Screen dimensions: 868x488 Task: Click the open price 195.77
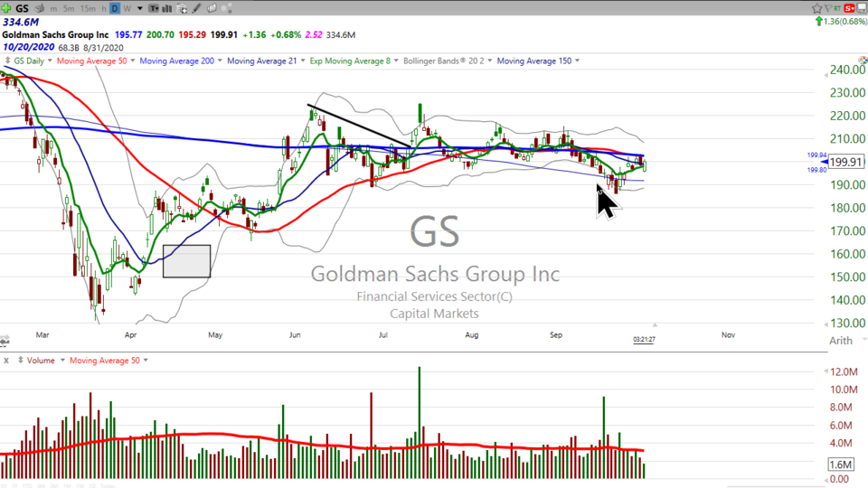128,34
